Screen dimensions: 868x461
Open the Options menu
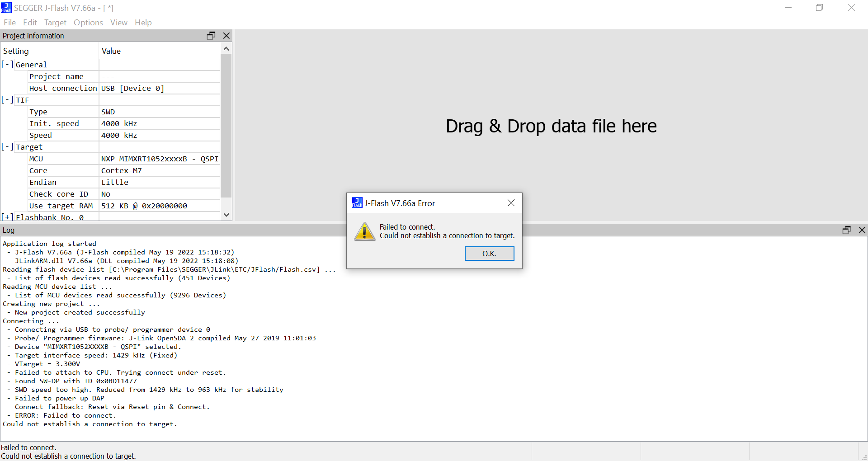pos(88,23)
